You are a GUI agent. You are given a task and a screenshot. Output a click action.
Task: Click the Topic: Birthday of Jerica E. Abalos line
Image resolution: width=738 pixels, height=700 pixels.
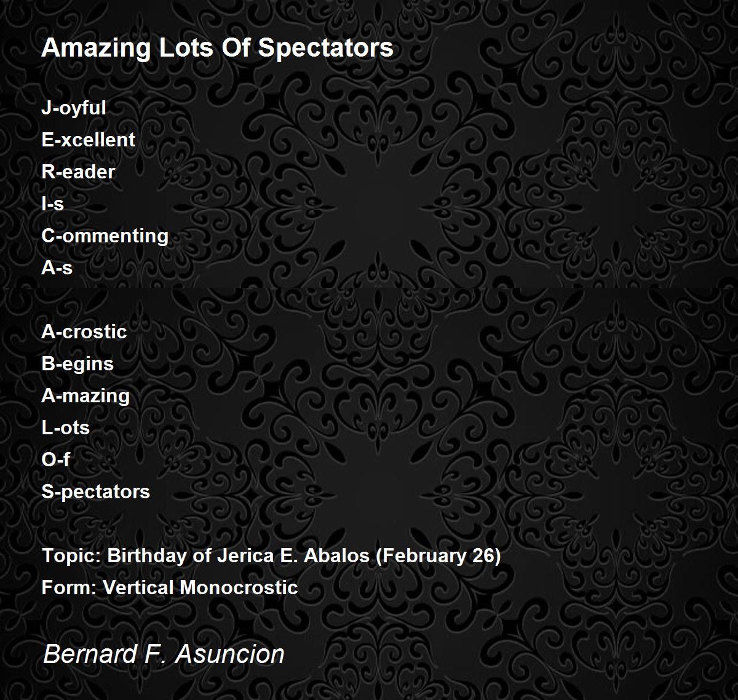pyautogui.click(x=271, y=556)
